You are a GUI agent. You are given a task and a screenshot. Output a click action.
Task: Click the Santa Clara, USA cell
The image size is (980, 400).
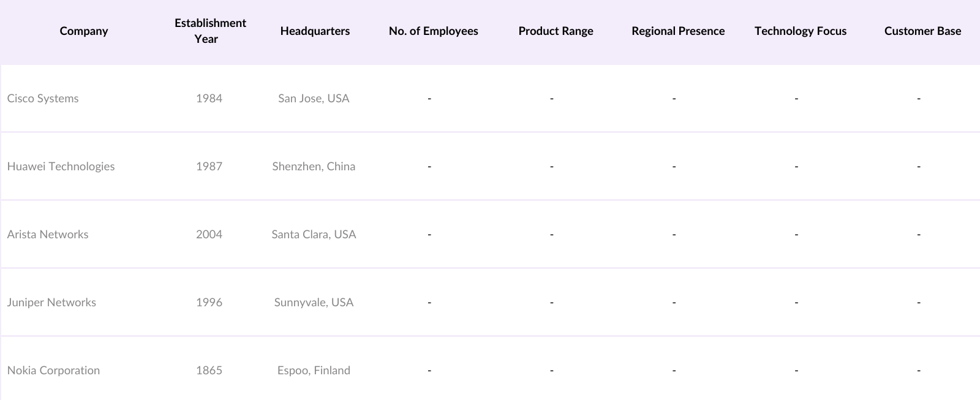[314, 235]
